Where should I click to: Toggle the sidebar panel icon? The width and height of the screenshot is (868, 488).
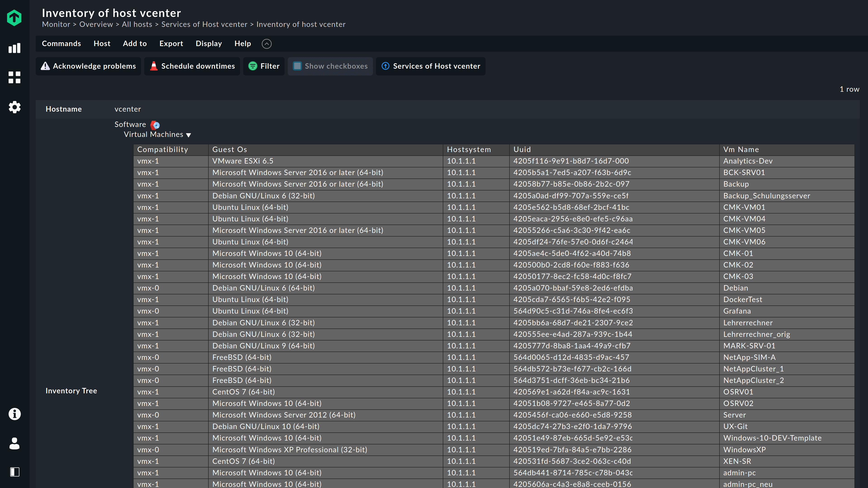(x=14, y=472)
